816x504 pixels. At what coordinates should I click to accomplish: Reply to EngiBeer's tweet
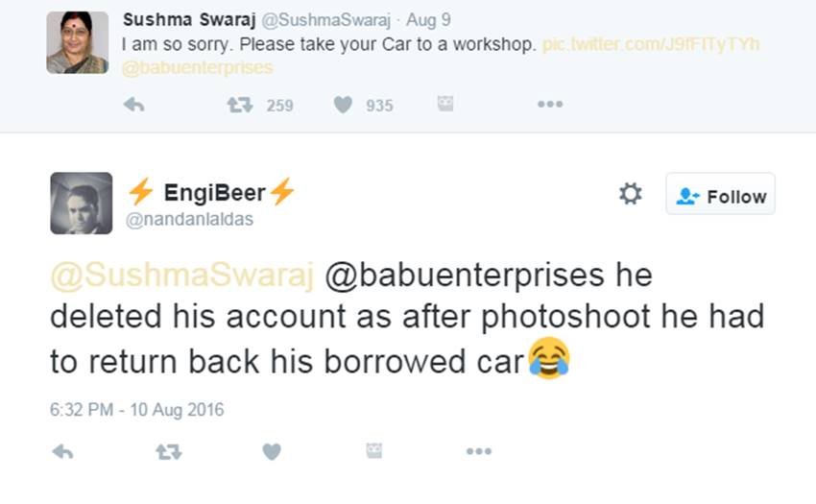62,451
